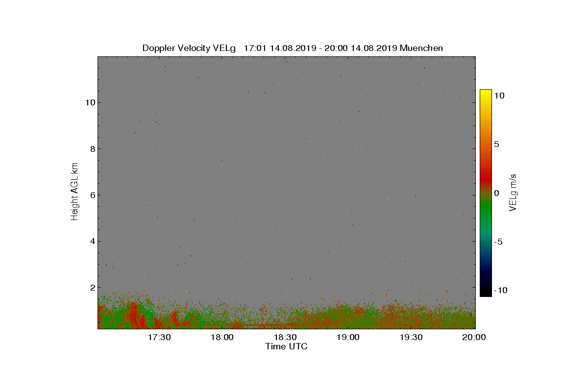Click the 19:30 time tick label
Image resolution: width=588 pixels, height=392 pixels.
412,338
